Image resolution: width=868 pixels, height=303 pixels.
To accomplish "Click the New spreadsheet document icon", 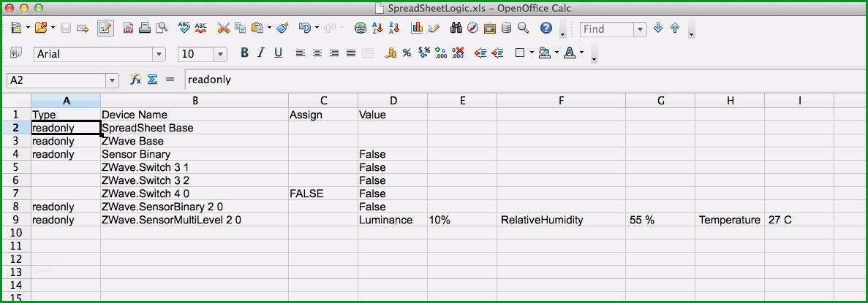I will click(x=15, y=28).
